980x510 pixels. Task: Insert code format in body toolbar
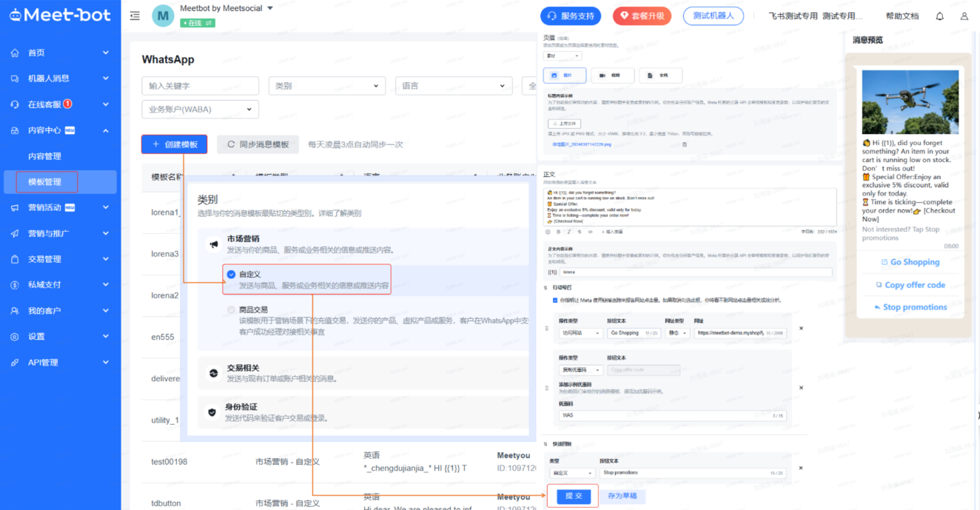coord(590,232)
